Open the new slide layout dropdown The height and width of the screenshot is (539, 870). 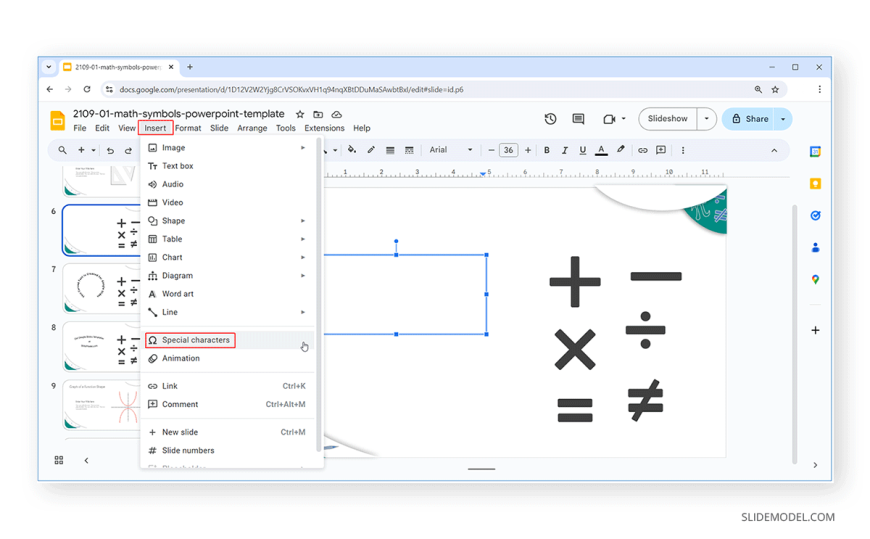pyautogui.click(x=93, y=150)
